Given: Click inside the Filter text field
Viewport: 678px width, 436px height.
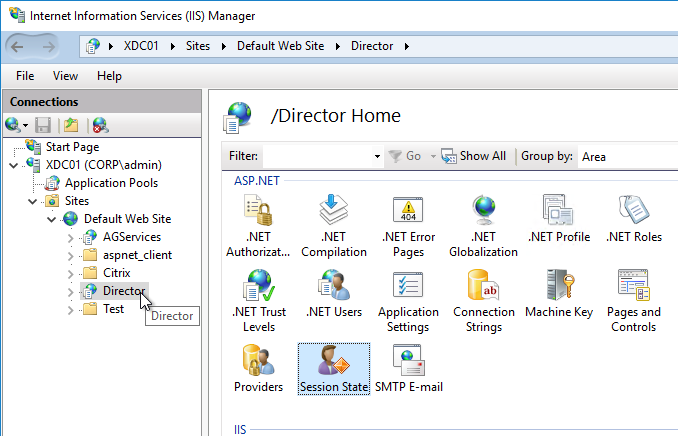Looking at the screenshot, I should pos(318,156).
